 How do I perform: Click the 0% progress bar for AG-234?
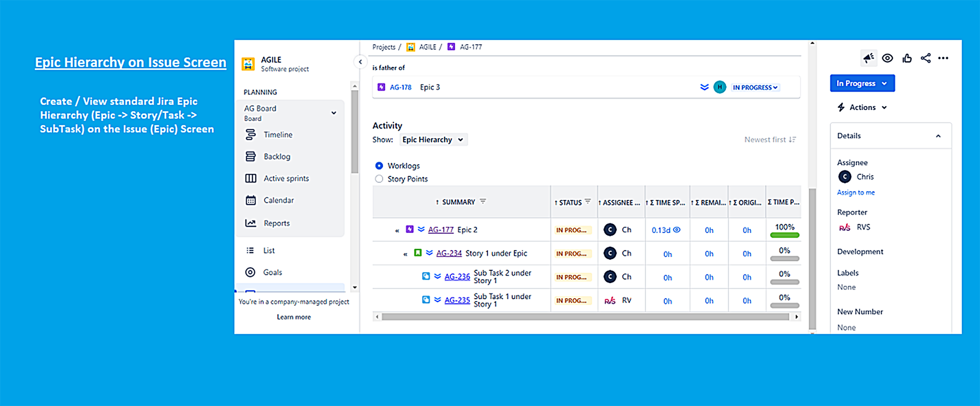click(785, 258)
